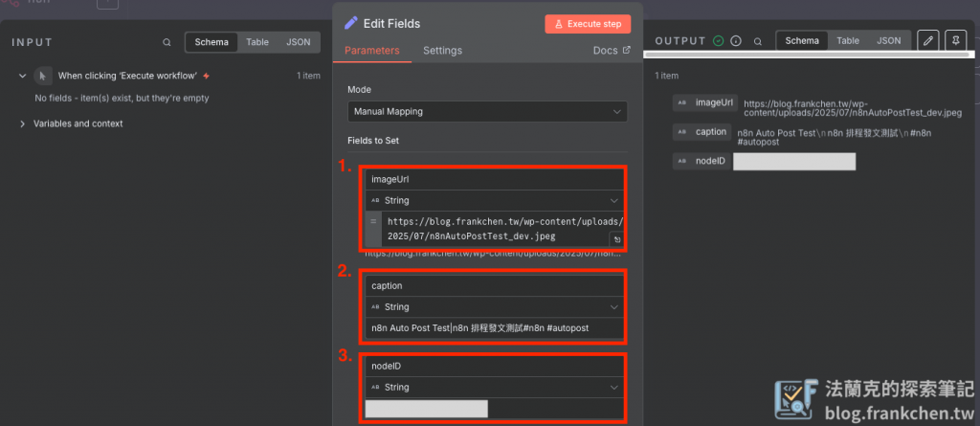980x426 pixels.
Task: Click the string type icon beside output caption
Action: tap(681, 132)
